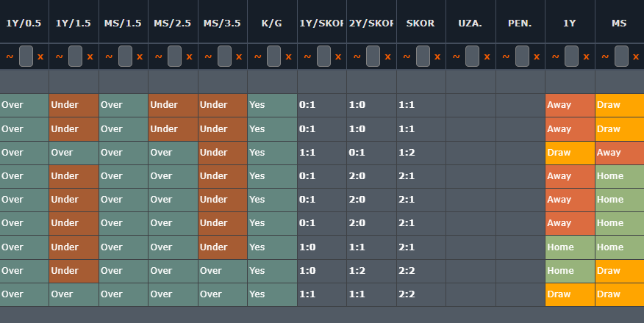Screen dimensions: 644x323
Task: Clear the MS/3.5 filter with its x icon
Action: coord(239,57)
